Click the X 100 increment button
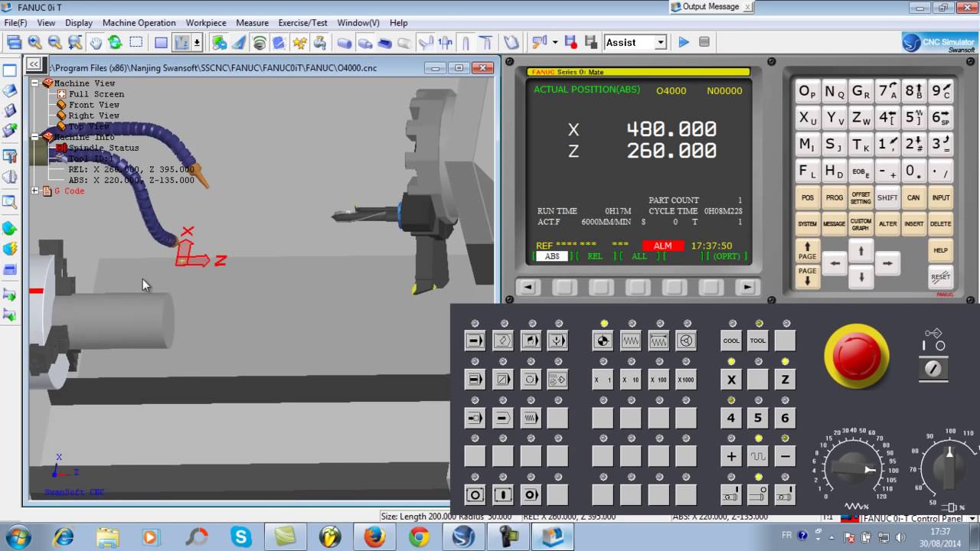This screenshot has height=551, width=980. coord(658,379)
